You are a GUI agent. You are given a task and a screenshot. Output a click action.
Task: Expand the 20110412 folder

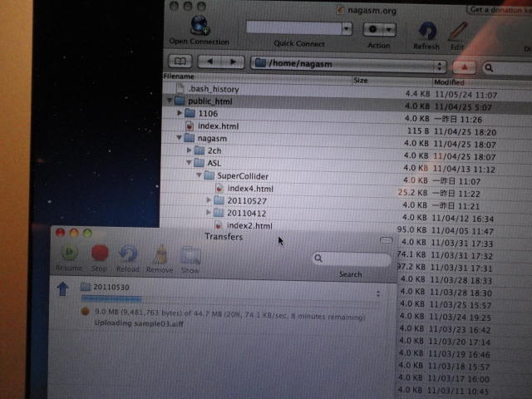coord(209,213)
